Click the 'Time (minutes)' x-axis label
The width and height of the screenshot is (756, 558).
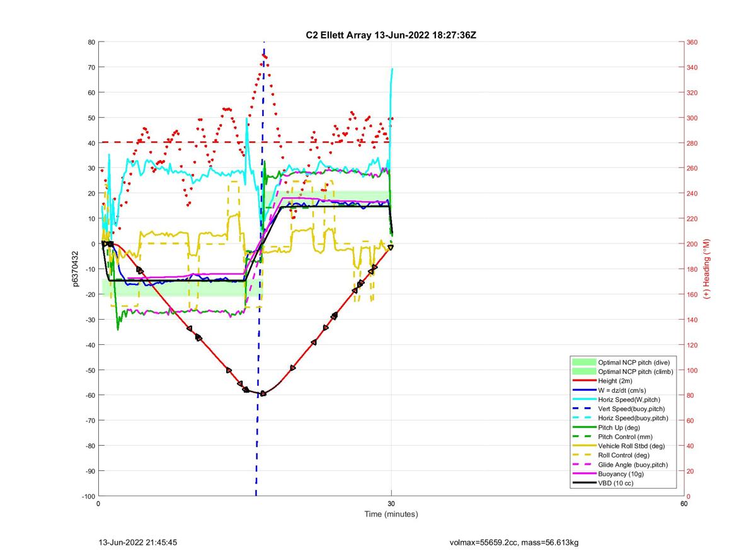pyautogui.click(x=391, y=514)
